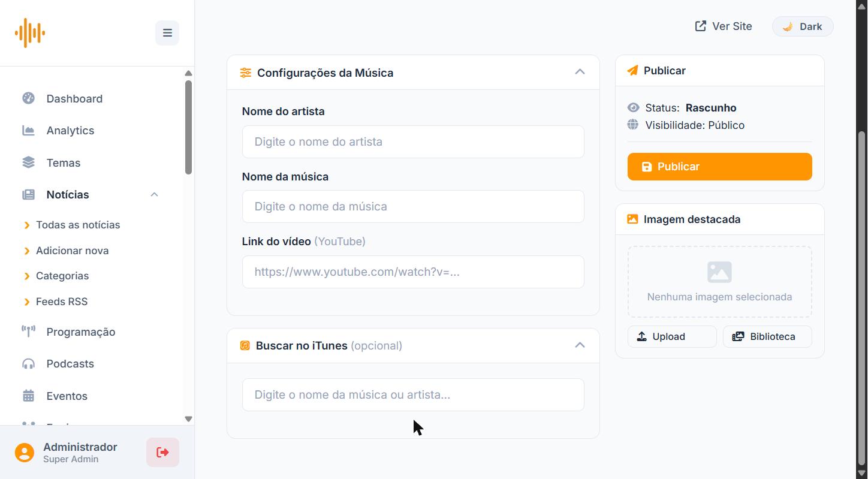The image size is (868, 479).
Task: Open the Biblioteca image library
Action: 767,336
